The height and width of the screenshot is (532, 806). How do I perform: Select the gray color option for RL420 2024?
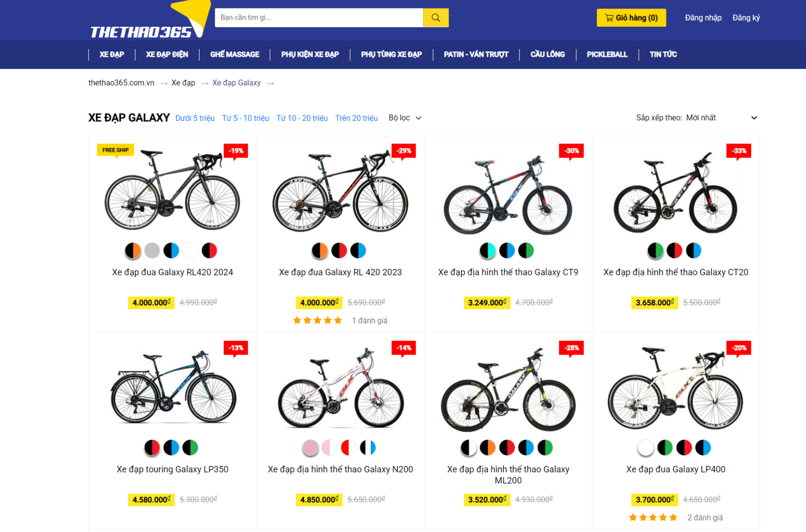click(152, 250)
